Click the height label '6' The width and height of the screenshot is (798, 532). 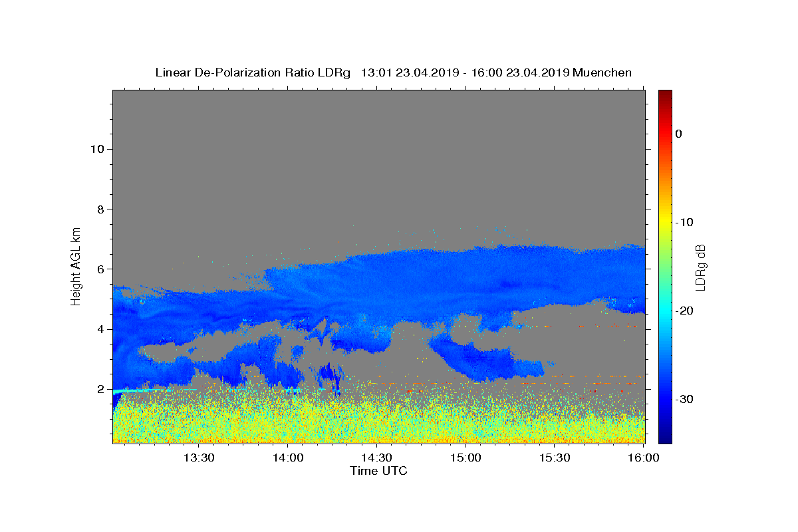tap(100, 269)
